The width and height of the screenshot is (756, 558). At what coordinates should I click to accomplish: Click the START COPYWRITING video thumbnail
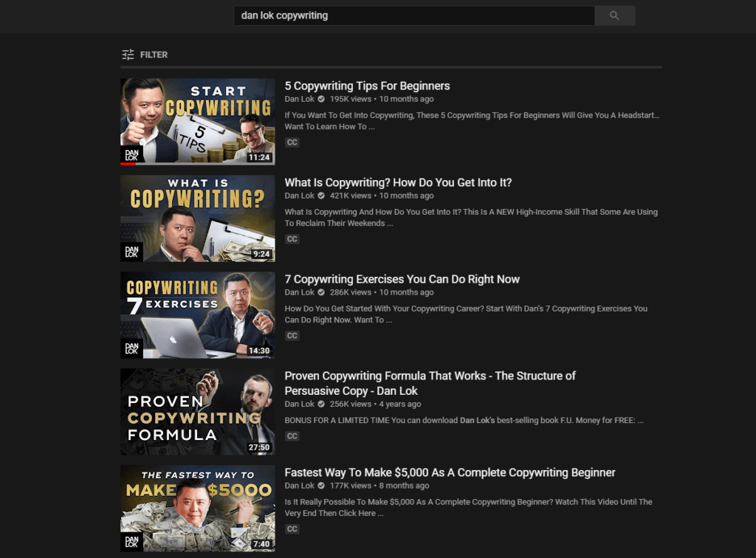pyautogui.click(x=197, y=121)
